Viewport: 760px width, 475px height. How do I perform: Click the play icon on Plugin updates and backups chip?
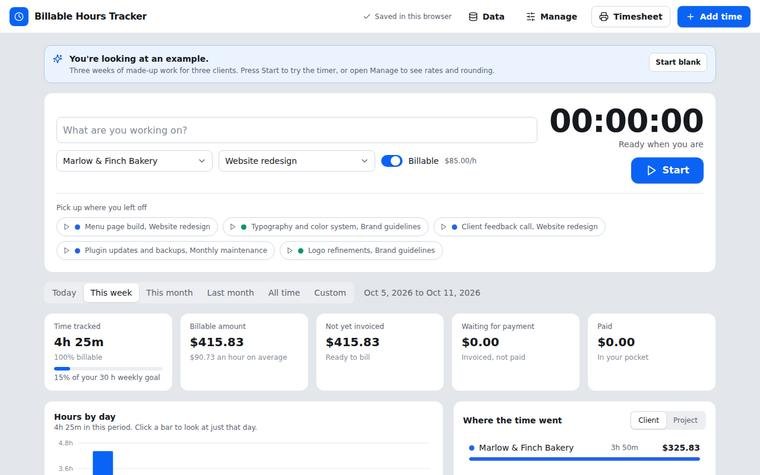pyautogui.click(x=66, y=251)
